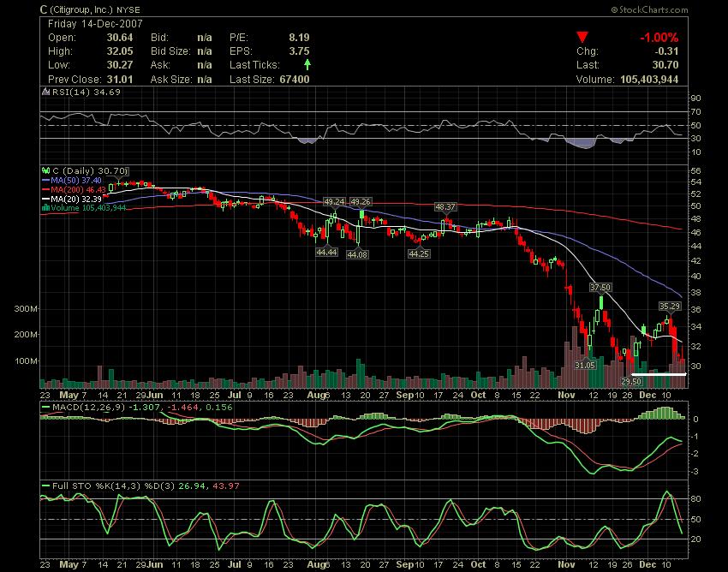This screenshot has height=572, width=728.
Task: Select the MA(200) legend entry
Action: 74,189
